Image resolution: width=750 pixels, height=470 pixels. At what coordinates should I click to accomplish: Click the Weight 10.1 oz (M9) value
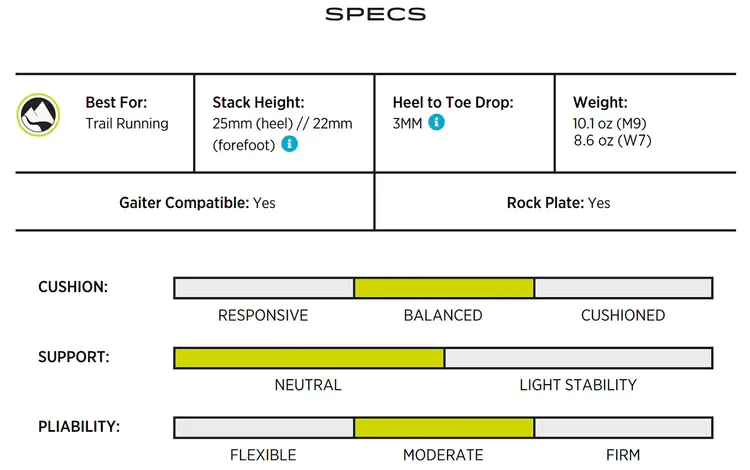coord(610,123)
